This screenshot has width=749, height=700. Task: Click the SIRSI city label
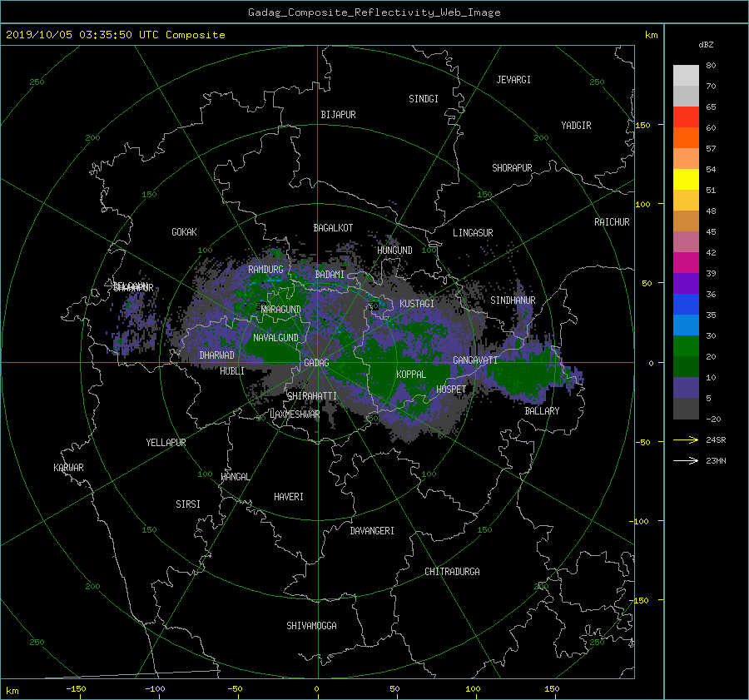click(x=188, y=504)
